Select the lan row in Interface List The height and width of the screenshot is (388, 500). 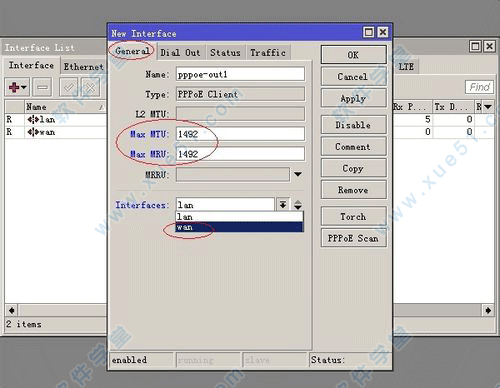(x=56, y=119)
